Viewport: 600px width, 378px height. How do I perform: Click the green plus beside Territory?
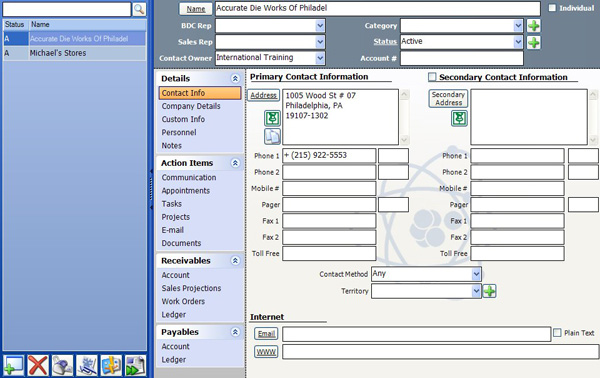pyautogui.click(x=489, y=291)
